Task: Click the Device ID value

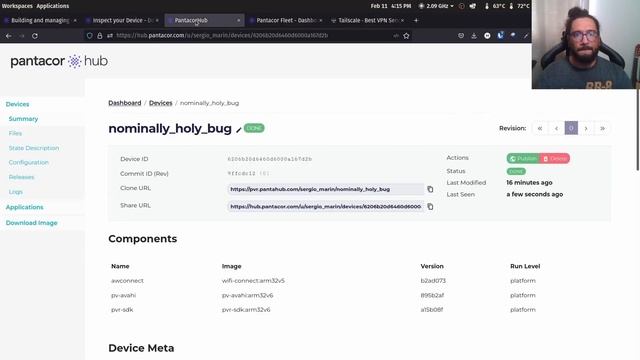Action: (270, 159)
